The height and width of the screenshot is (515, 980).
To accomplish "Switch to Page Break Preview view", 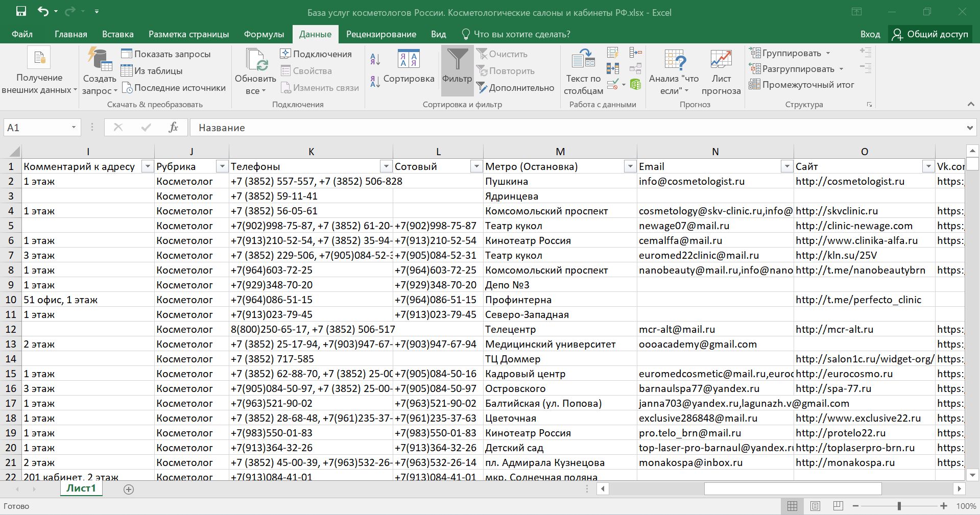I will pyautogui.click(x=838, y=506).
